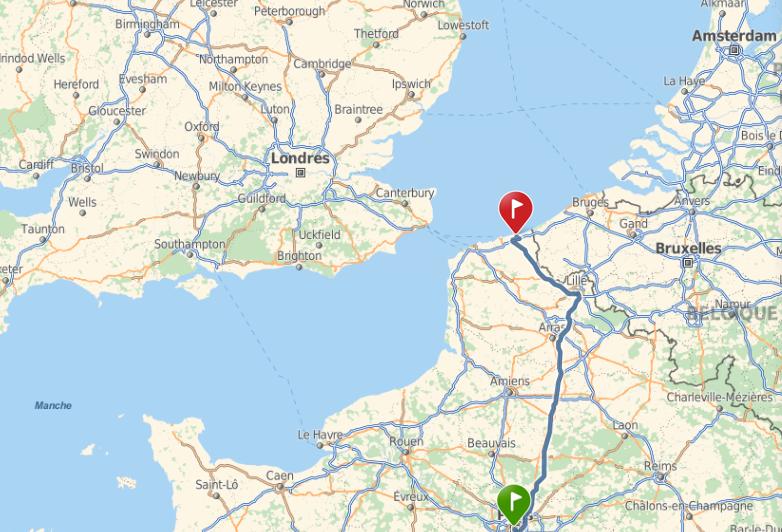Select the Bruxelles capital square icon
The height and width of the screenshot is (532, 782).
point(688,263)
